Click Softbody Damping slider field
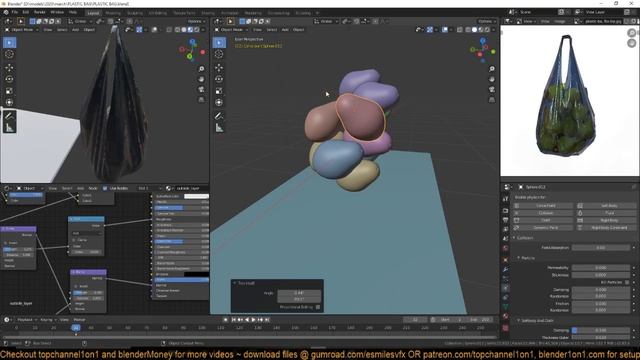Viewport: 640px width, 360px height. [x=601, y=330]
